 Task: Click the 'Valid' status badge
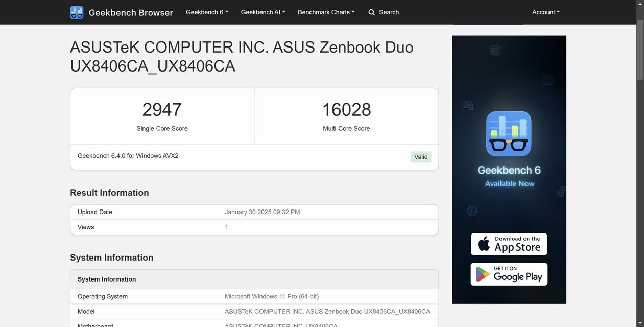pyautogui.click(x=421, y=157)
